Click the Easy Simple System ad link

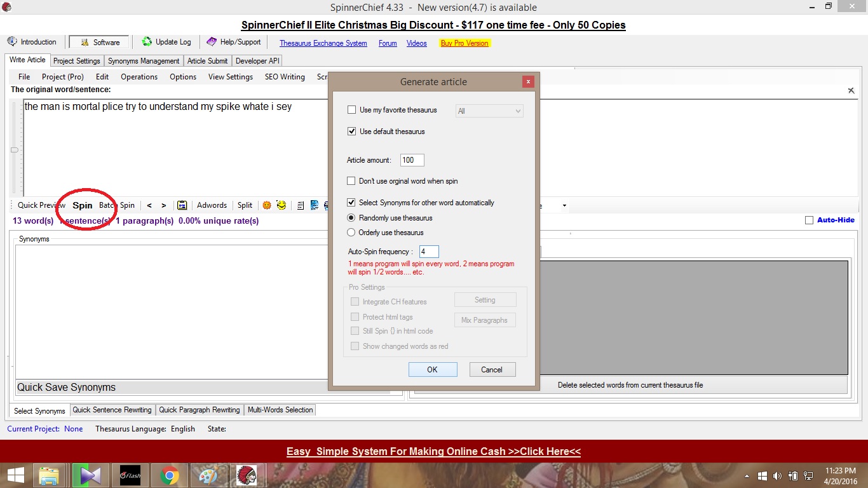(433, 452)
